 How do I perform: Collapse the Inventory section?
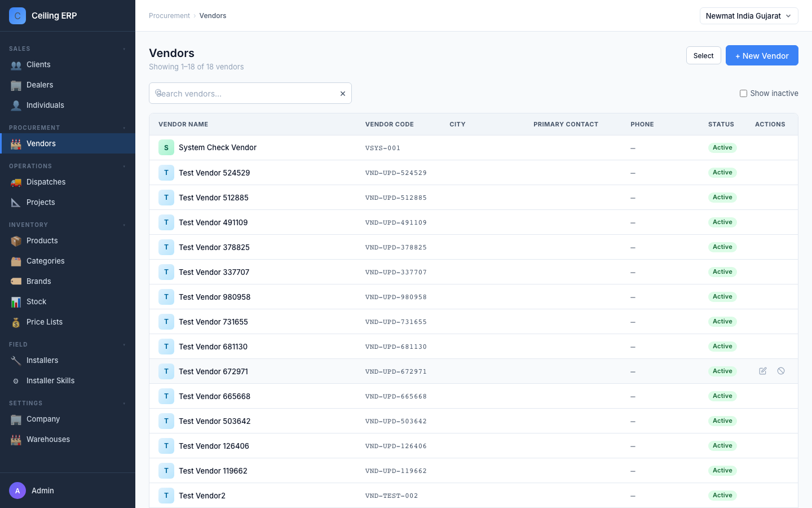coord(124,225)
